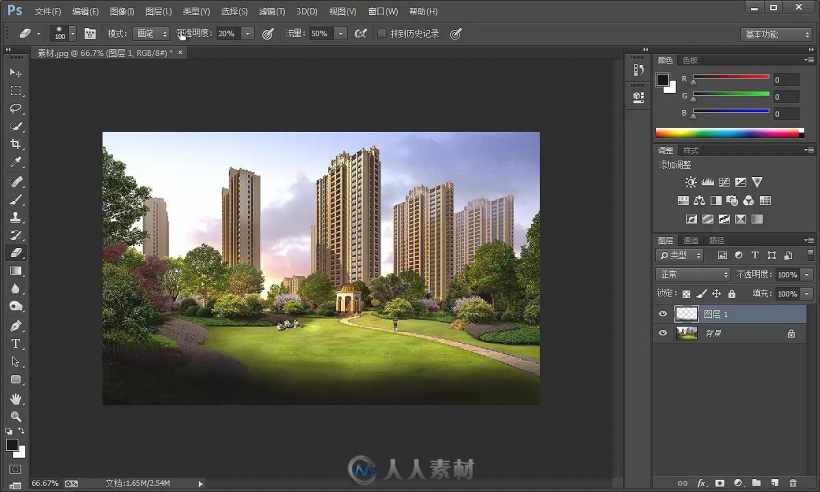Select the Lasso tool
Viewport: 820px width, 492px height.
click(15, 109)
